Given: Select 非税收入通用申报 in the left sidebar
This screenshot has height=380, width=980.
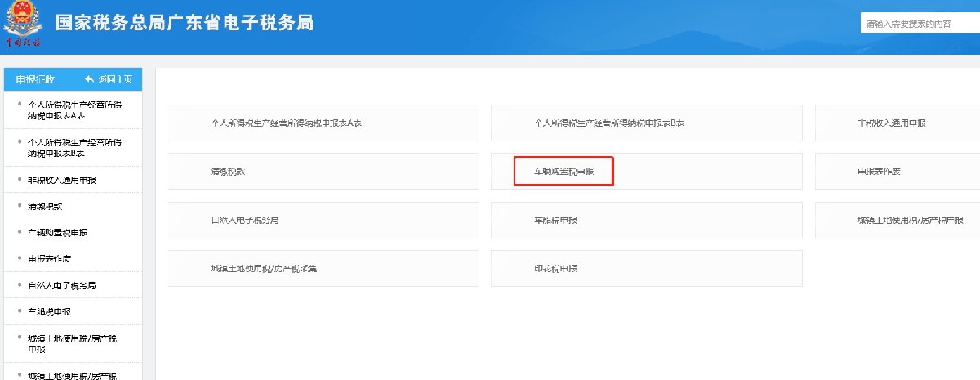Looking at the screenshot, I should click(67, 180).
